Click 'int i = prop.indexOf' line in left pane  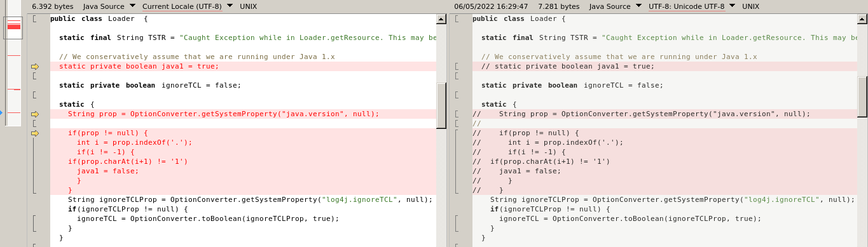pyautogui.click(x=134, y=143)
